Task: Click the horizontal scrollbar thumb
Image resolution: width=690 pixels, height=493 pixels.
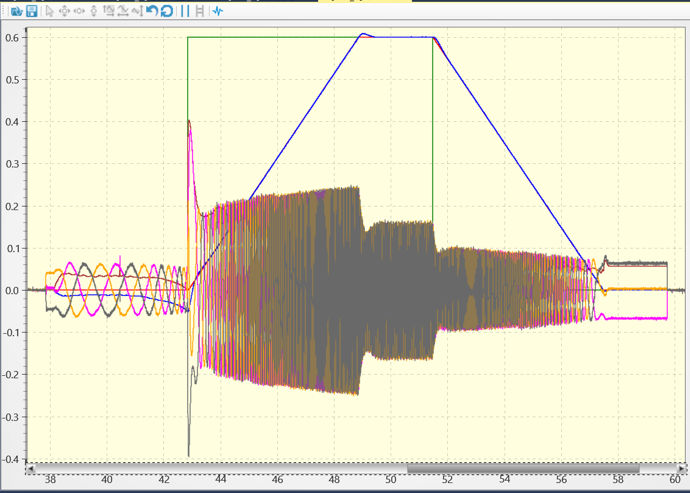Action: [x=523, y=469]
